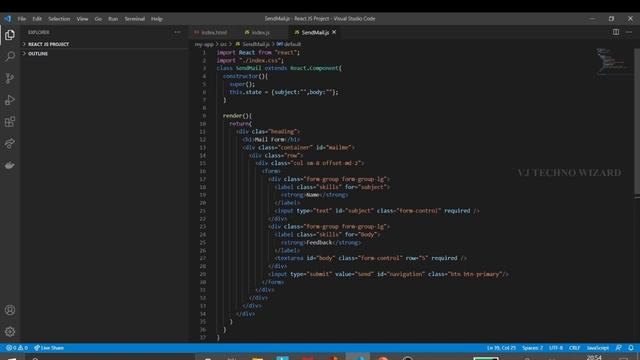640x360 pixels.
Task: Open the Run menu
Action: pyautogui.click(x=113, y=19)
